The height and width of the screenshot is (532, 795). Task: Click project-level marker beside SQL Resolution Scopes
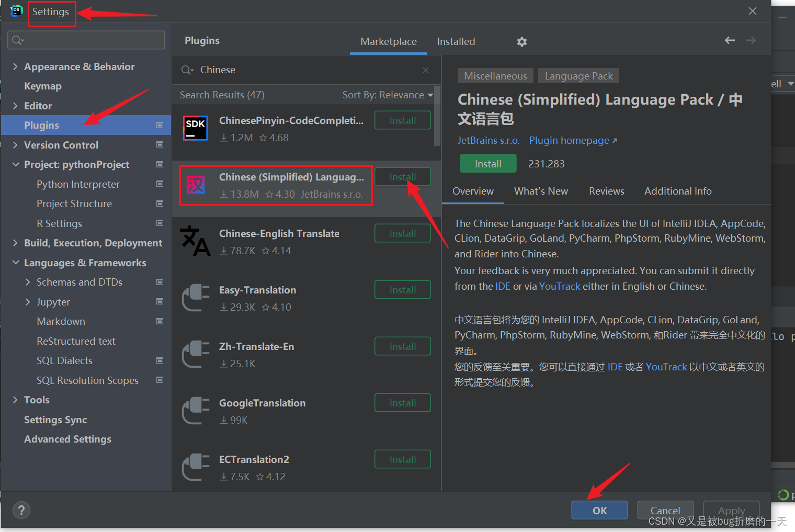pos(160,380)
